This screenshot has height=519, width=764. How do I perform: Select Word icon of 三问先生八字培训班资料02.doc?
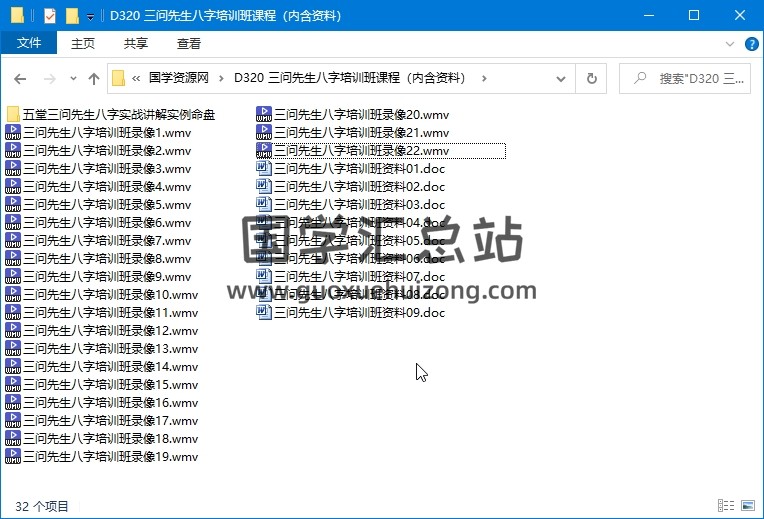coord(264,187)
